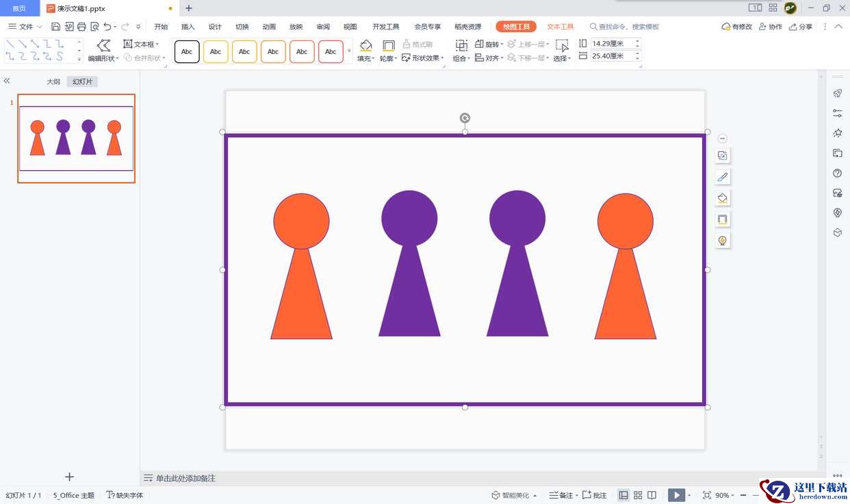Collapse the ribbon with the up chevron
850x504 pixels.
(x=839, y=27)
